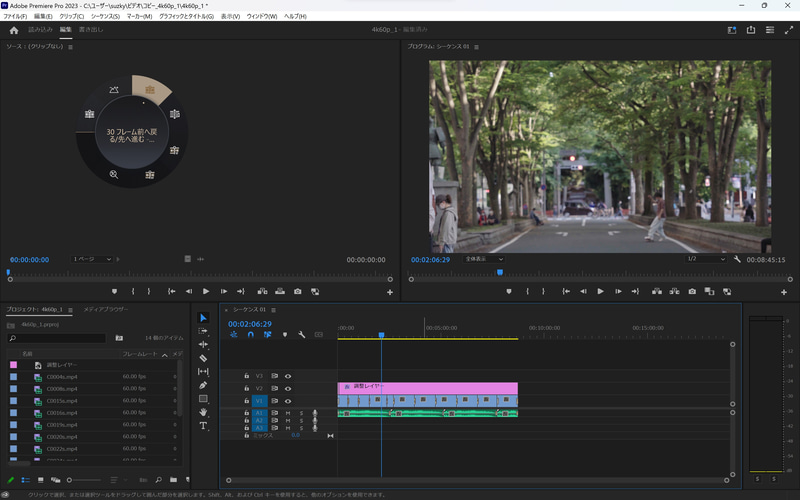Image resolution: width=800 pixels, height=500 pixels.
Task: Open Program monitor zoom level dropdown
Action: 484,259
